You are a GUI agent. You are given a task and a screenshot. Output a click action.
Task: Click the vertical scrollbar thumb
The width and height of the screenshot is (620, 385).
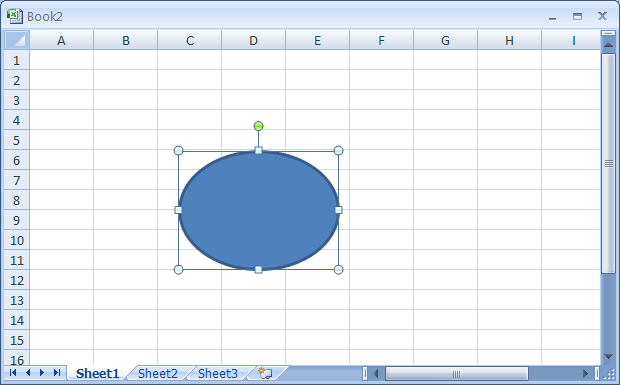click(609, 163)
